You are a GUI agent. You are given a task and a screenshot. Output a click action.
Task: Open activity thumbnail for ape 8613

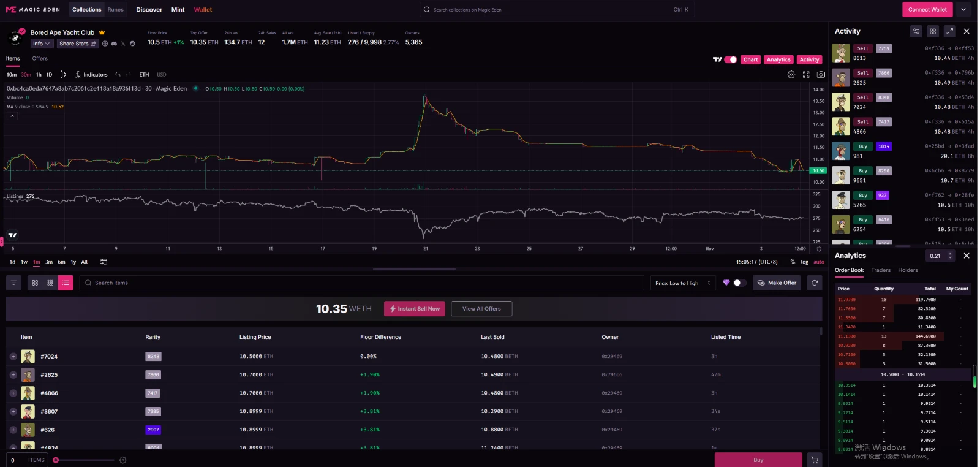(x=841, y=53)
